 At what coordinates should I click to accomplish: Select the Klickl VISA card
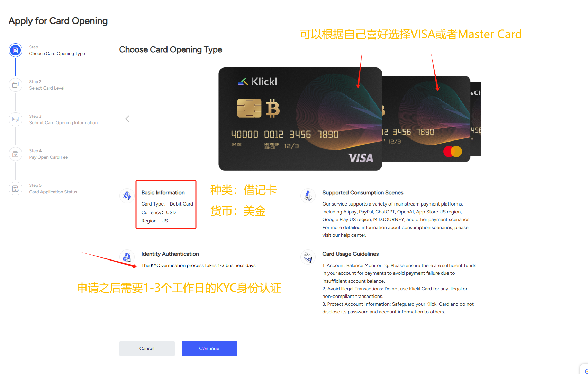300,119
